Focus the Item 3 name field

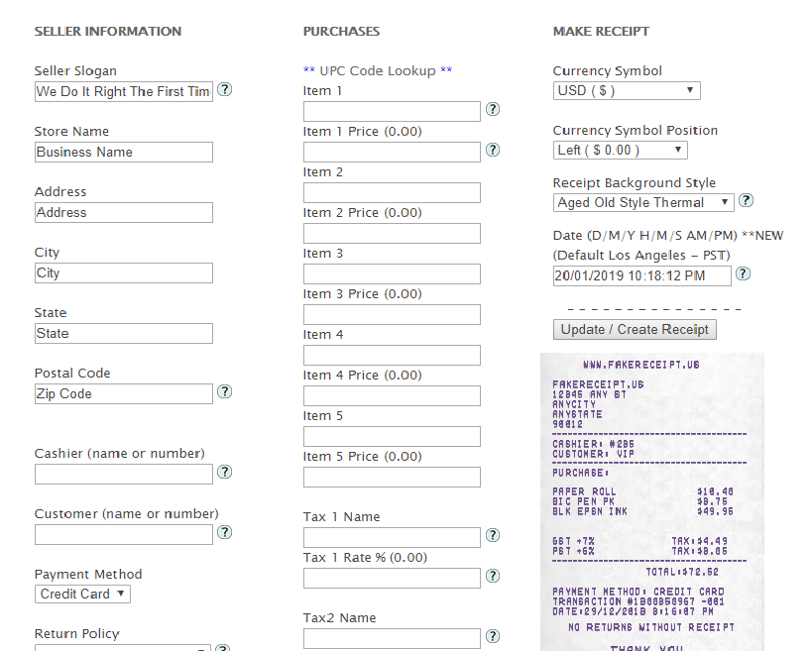pyautogui.click(x=392, y=273)
